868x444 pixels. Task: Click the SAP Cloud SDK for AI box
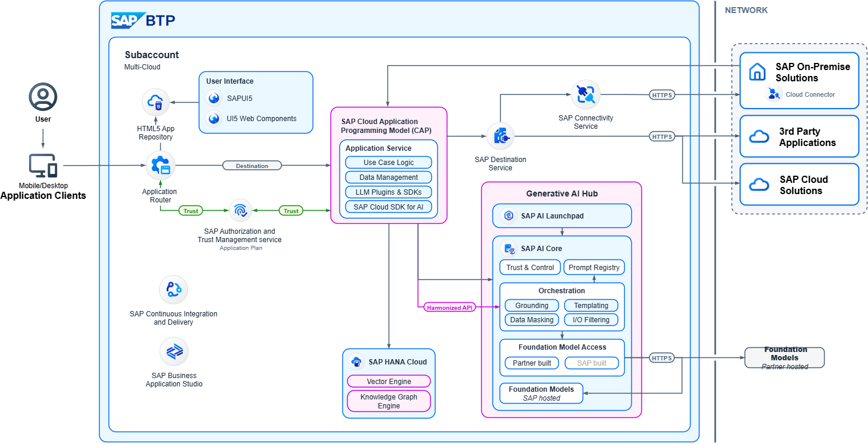389,207
